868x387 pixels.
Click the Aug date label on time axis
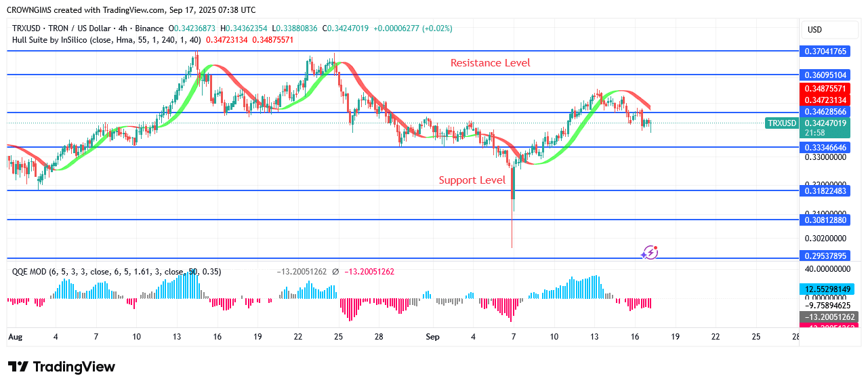coord(15,336)
